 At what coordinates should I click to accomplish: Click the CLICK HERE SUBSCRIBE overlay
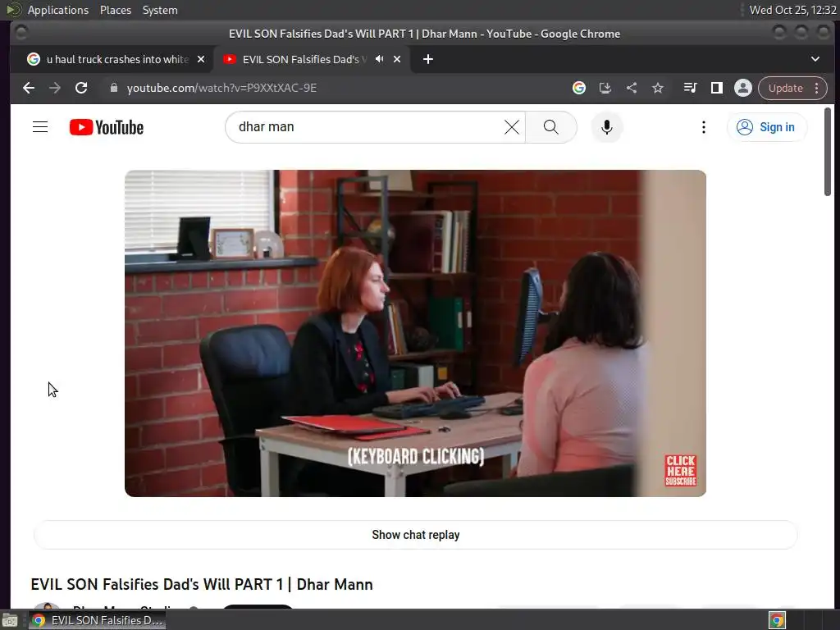[680, 470]
